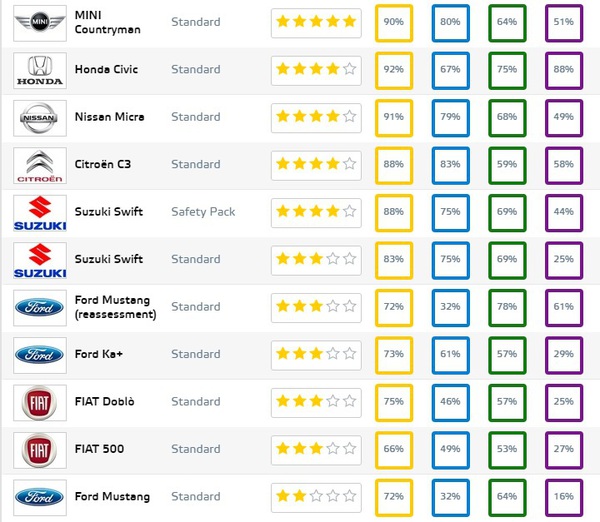This screenshot has width=600, height=522.
Task: Click the purple 16% box for Ford Mustang
Action: (564, 498)
